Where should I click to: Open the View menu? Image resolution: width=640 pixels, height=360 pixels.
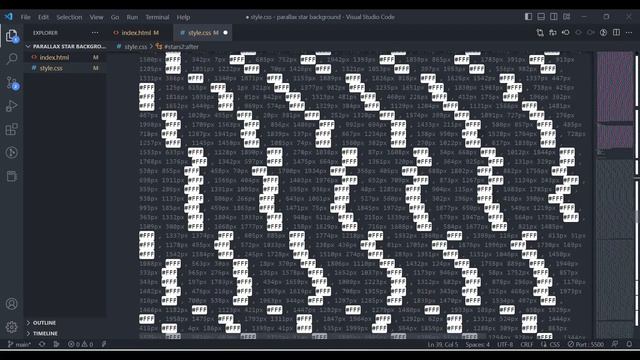click(x=96, y=17)
